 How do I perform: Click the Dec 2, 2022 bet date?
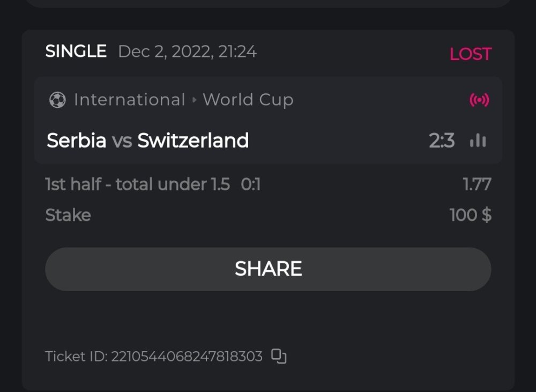[x=187, y=51]
